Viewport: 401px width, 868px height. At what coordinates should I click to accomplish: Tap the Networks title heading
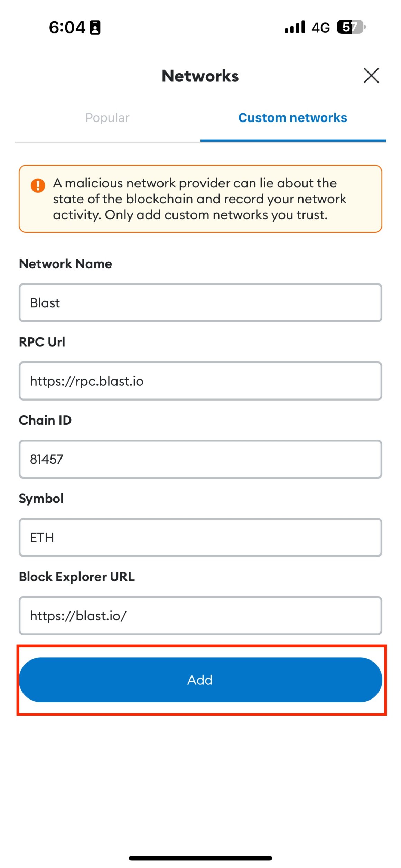click(200, 76)
